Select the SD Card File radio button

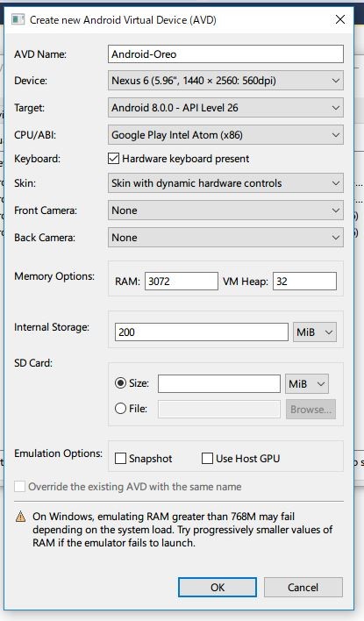click(120, 409)
